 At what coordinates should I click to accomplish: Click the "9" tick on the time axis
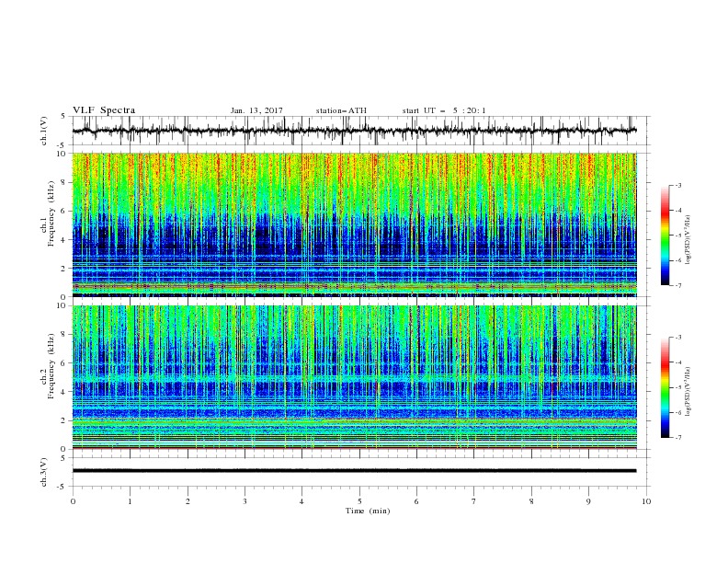pyautogui.click(x=588, y=501)
